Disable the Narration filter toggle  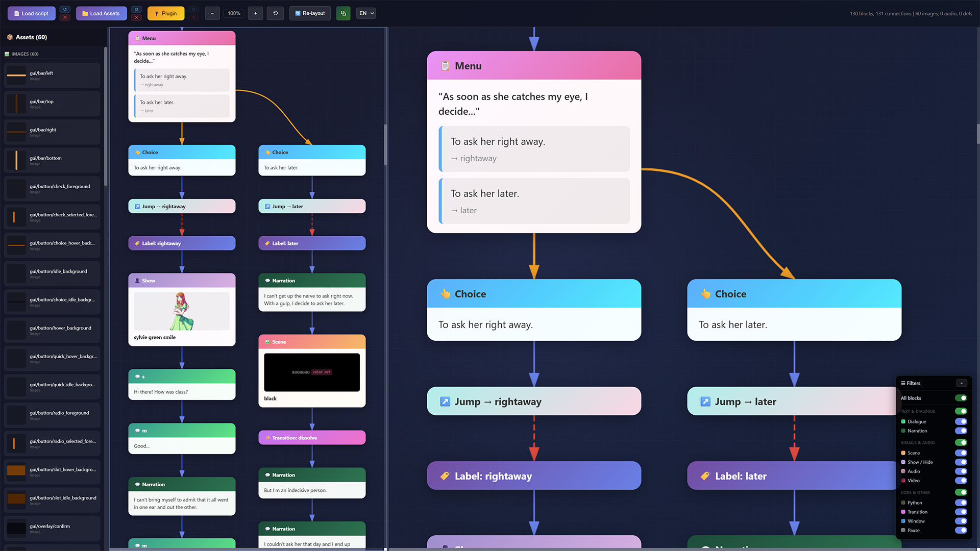[961, 431]
